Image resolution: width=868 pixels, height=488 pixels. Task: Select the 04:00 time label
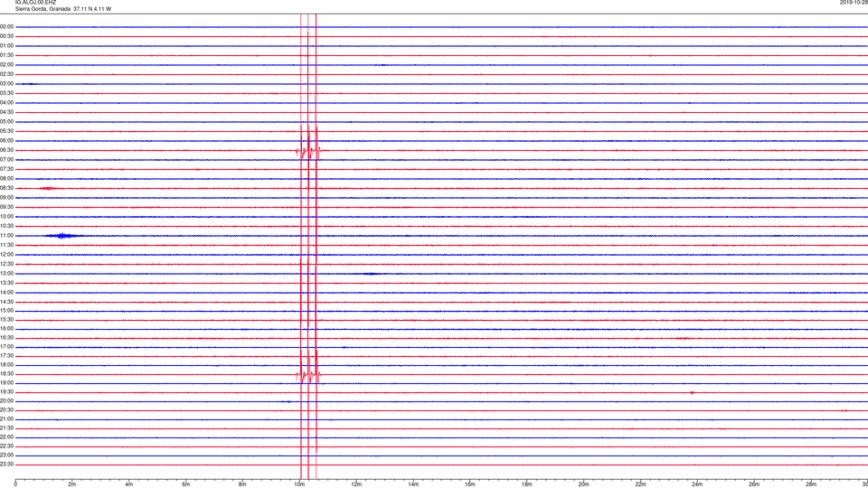[6, 103]
